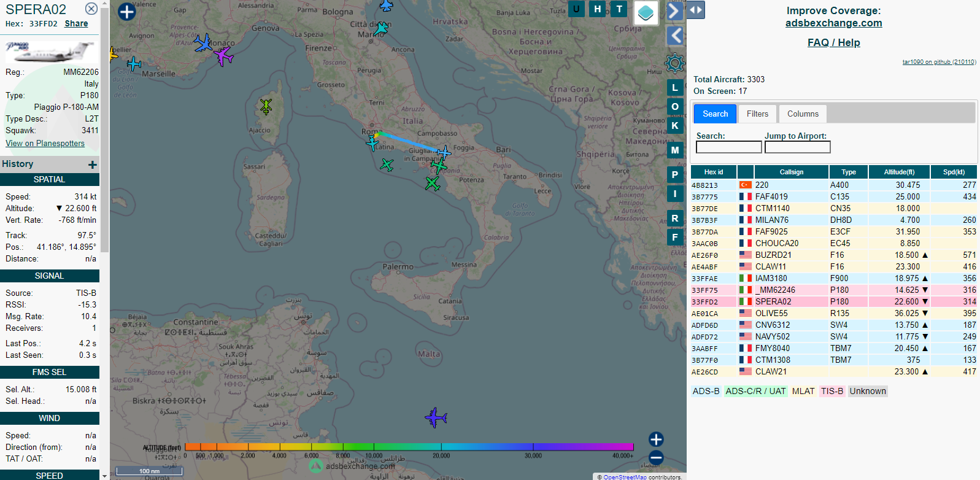
Task: Click the aircraft photo thumbnail
Action: 50,52
